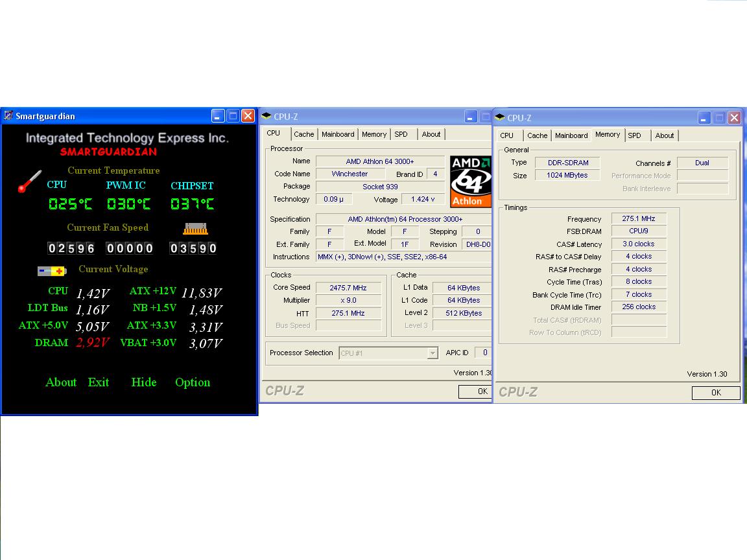Image resolution: width=747 pixels, height=560 pixels.
Task: Close the Smartguardian window
Action: 248,116
